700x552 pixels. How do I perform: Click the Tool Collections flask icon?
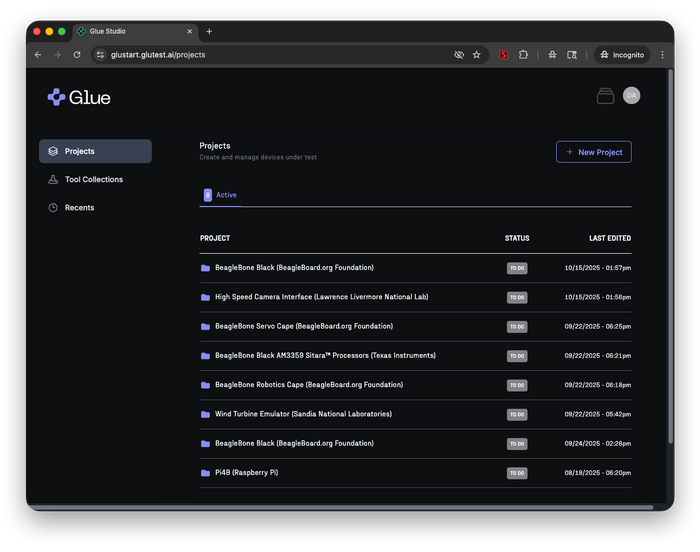tap(53, 180)
